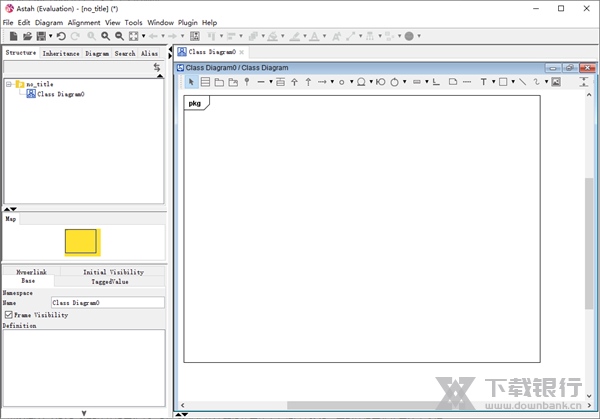Close the Class Diagram0 editor tab

click(242, 52)
